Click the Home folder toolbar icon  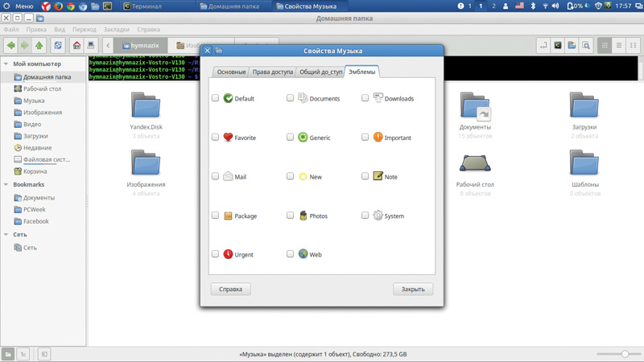point(76,46)
